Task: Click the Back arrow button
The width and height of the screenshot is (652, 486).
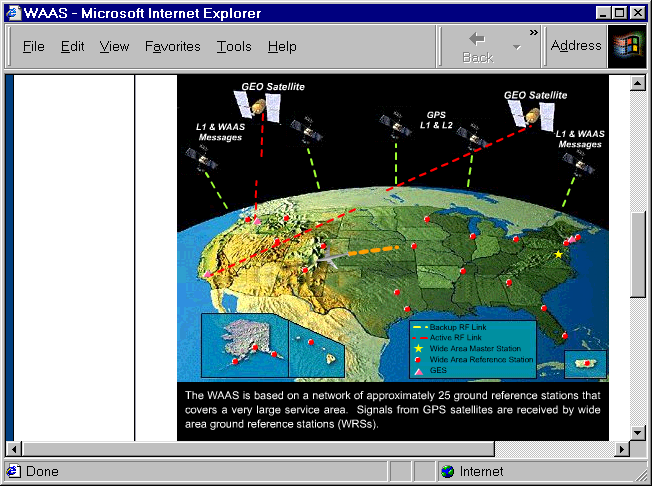Action: [x=477, y=46]
